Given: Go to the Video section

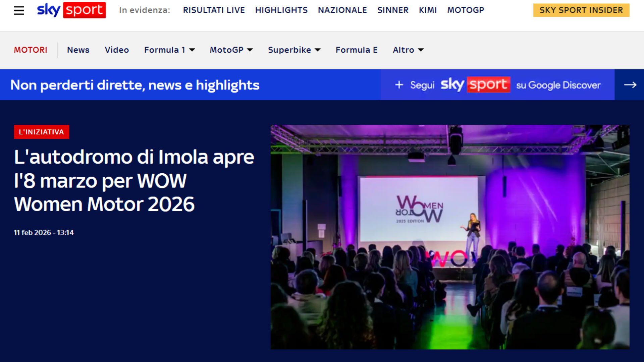Looking at the screenshot, I should (117, 50).
